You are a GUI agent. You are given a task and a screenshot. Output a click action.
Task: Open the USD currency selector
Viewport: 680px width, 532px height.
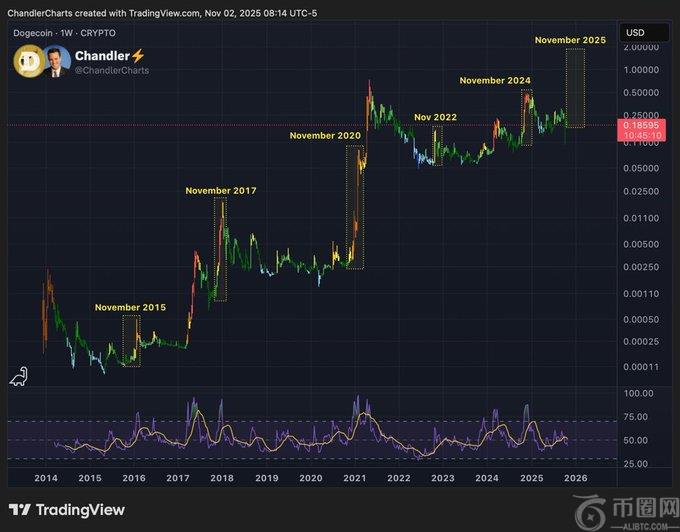coord(644,33)
